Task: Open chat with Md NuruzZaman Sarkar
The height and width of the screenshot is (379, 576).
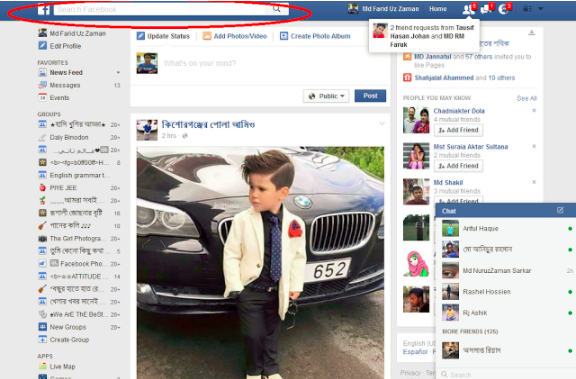Action: click(507, 271)
